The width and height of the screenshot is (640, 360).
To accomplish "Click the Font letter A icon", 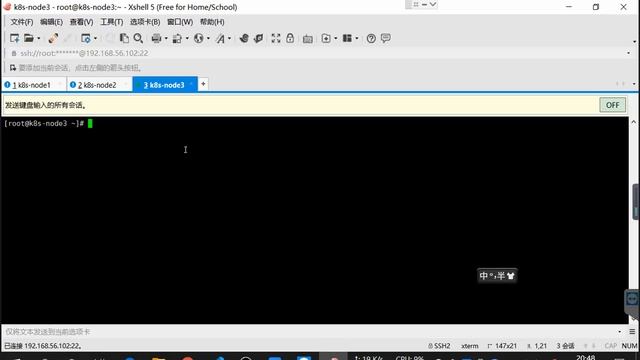I will (220, 38).
